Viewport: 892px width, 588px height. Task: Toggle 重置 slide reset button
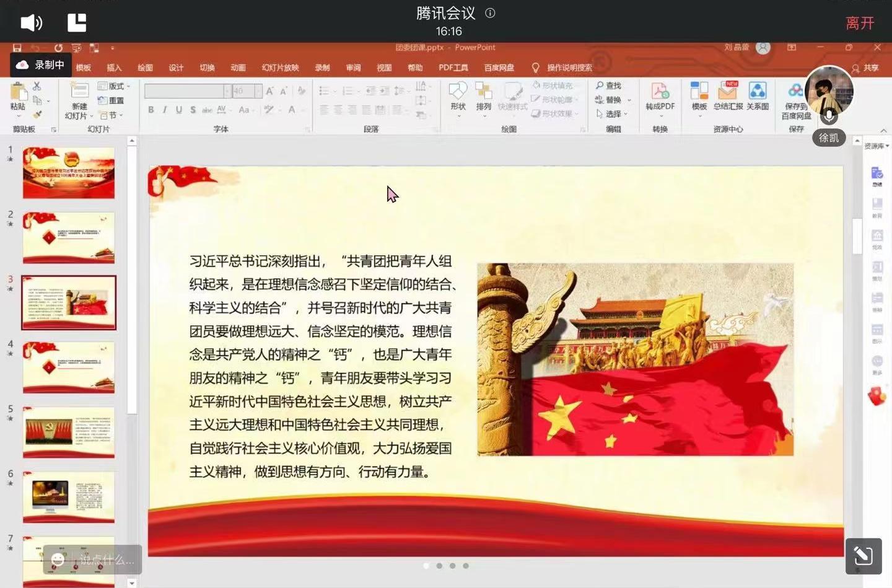pyautogui.click(x=111, y=100)
